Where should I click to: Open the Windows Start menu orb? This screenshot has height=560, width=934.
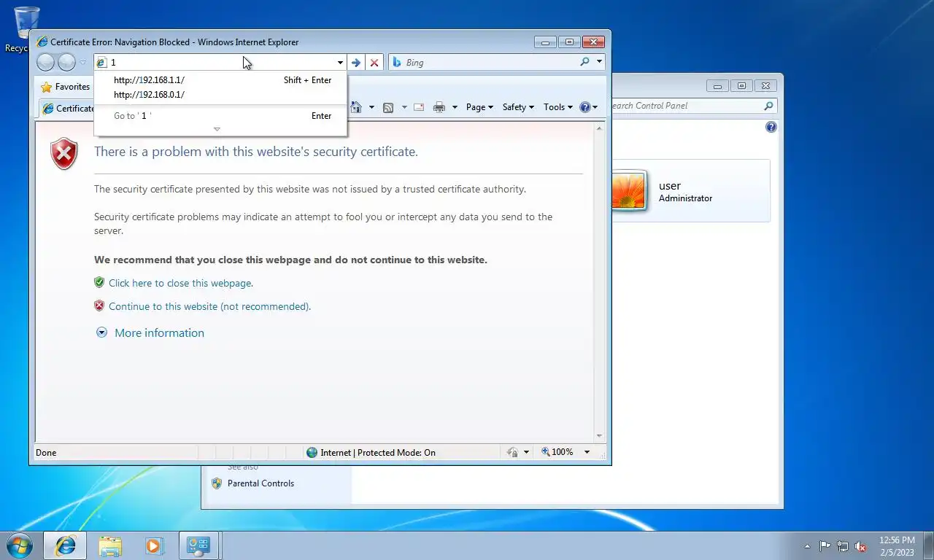[x=20, y=545]
